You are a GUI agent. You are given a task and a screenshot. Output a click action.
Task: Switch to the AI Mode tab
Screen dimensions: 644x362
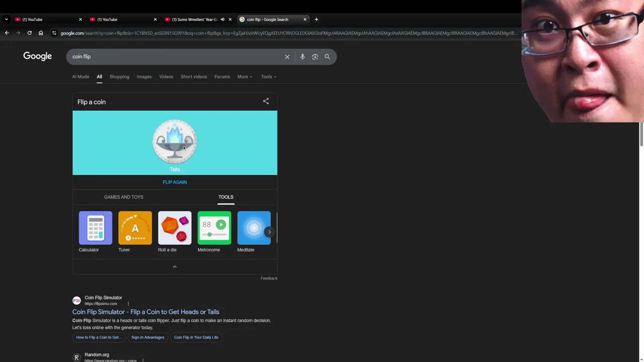(80, 77)
